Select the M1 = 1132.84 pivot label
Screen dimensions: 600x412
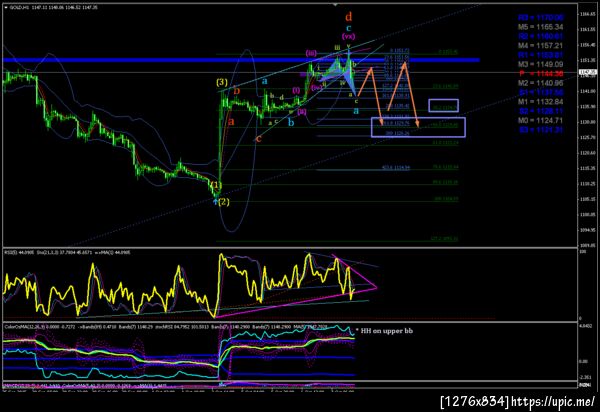pyautogui.click(x=541, y=102)
